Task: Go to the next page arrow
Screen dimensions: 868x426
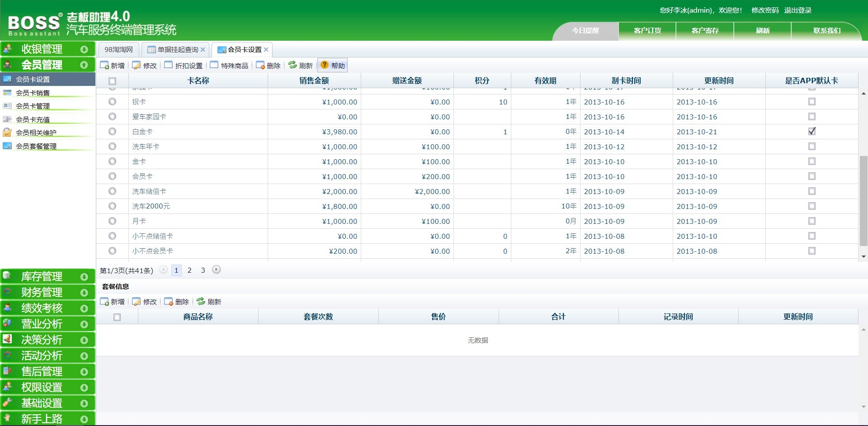Action: pyautogui.click(x=217, y=270)
